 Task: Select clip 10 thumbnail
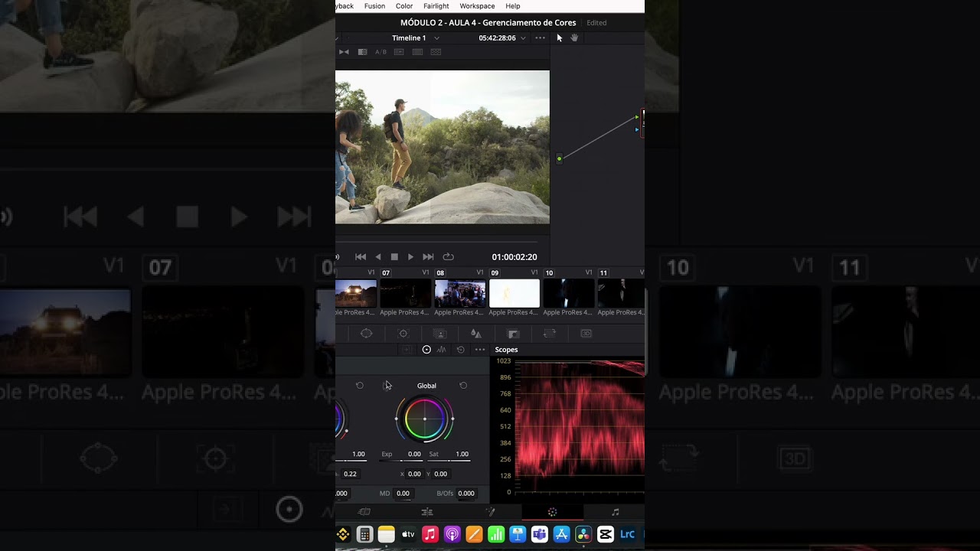click(569, 294)
